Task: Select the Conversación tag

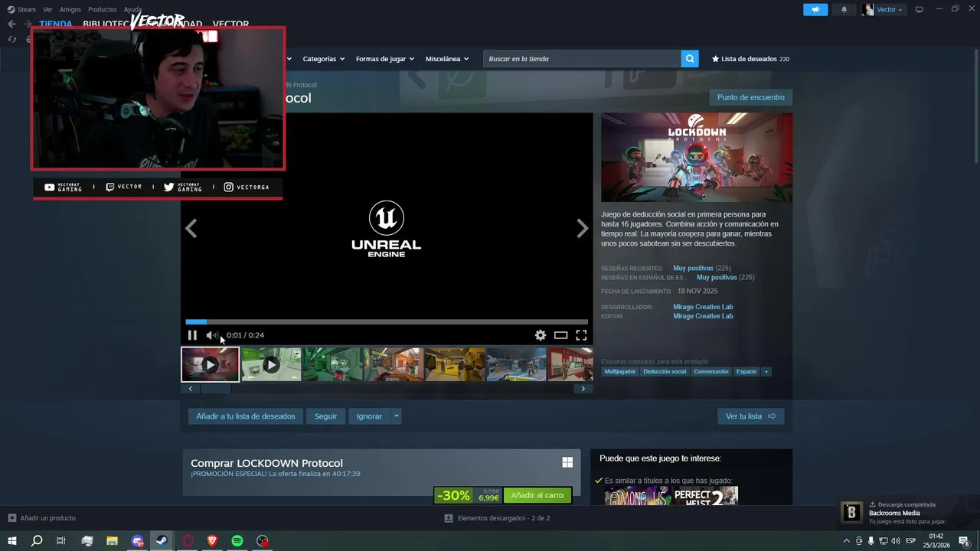Action: (711, 372)
